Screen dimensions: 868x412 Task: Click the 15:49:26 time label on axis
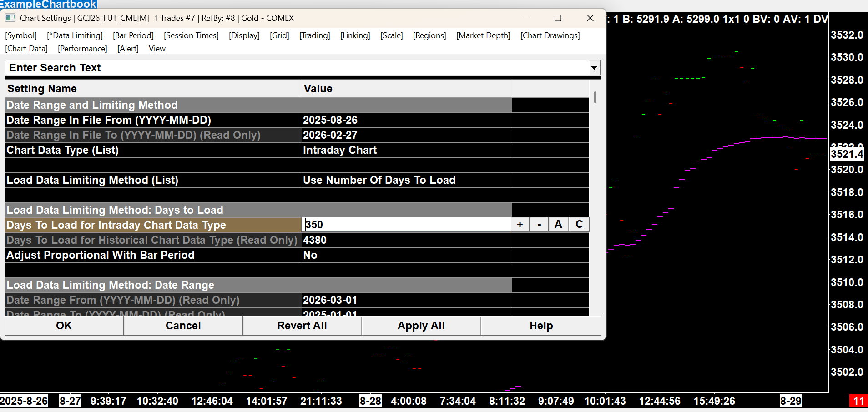714,401
